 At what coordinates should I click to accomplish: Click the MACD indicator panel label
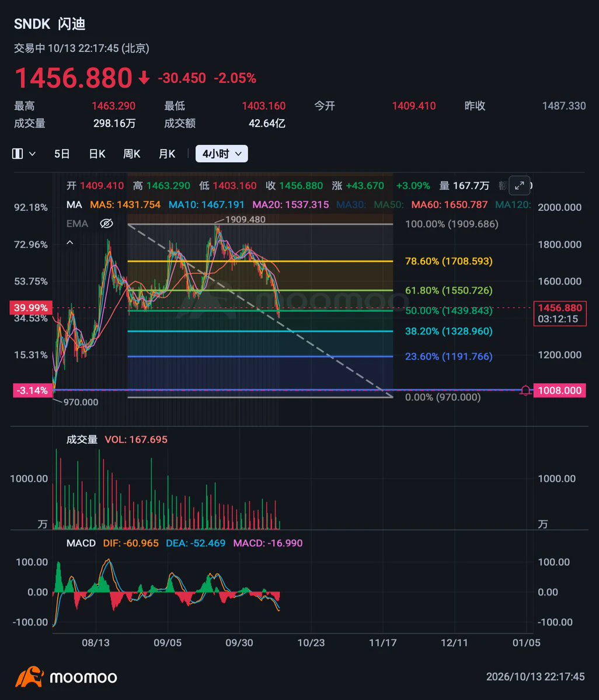(81, 543)
